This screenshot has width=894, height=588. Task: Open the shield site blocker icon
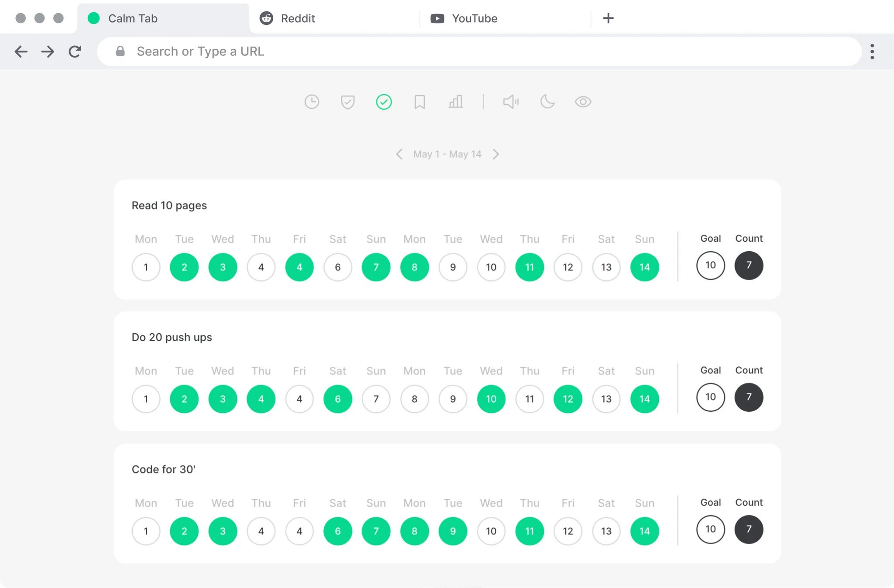pyautogui.click(x=347, y=102)
